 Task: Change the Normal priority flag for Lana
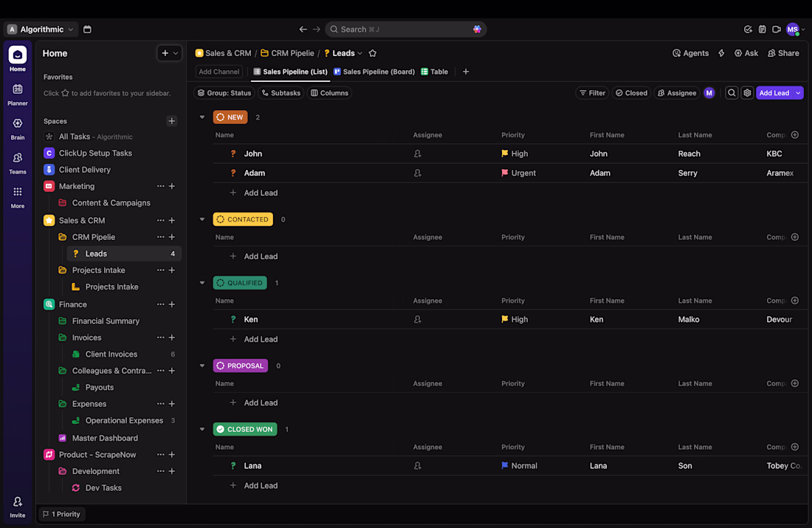click(520, 465)
